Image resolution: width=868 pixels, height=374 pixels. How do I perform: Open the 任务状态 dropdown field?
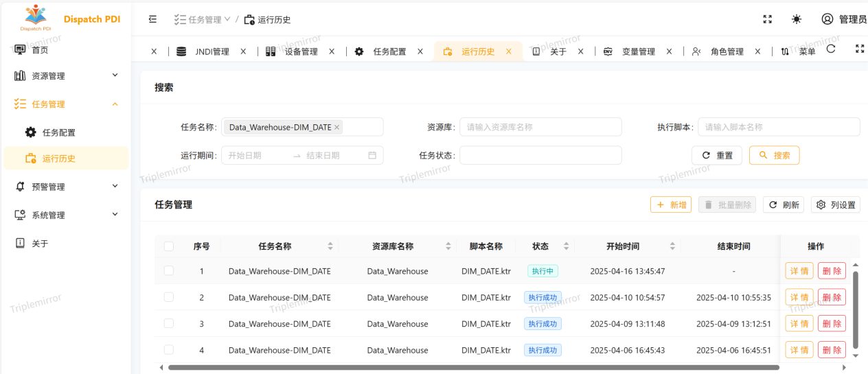tap(540, 155)
